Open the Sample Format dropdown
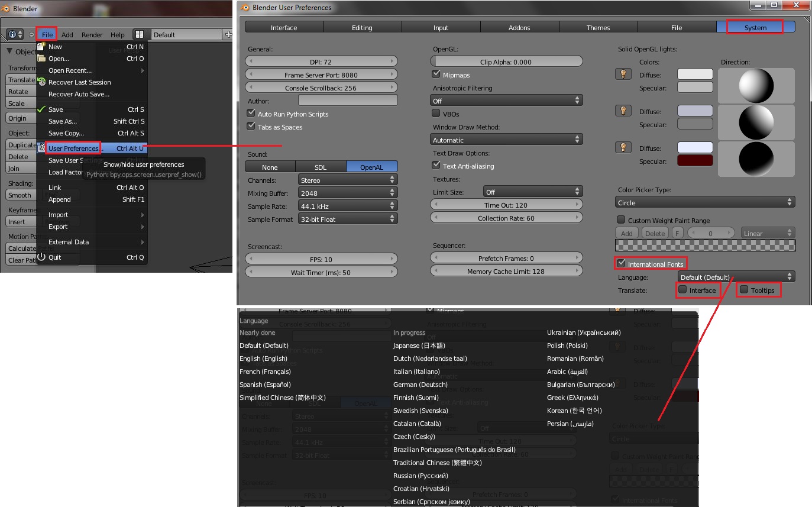812x507 pixels. point(347,219)
